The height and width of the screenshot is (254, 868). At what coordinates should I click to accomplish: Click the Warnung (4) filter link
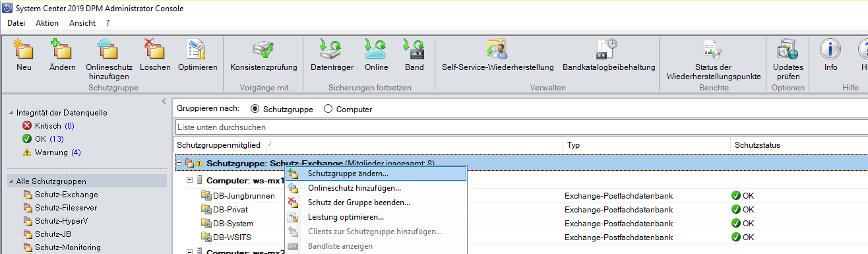pyautogui.click(x=58, y=152)
